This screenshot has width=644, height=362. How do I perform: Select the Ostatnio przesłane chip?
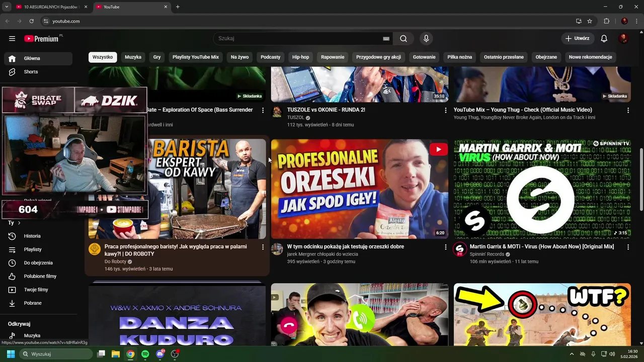click(504, 57)
